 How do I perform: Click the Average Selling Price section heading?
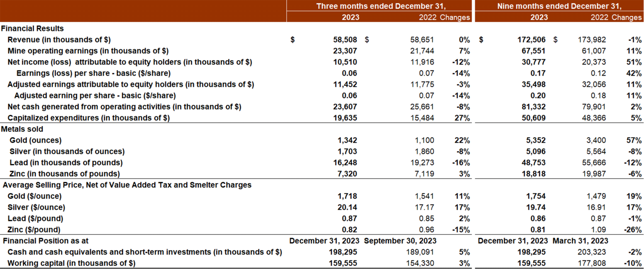(127, 185)
